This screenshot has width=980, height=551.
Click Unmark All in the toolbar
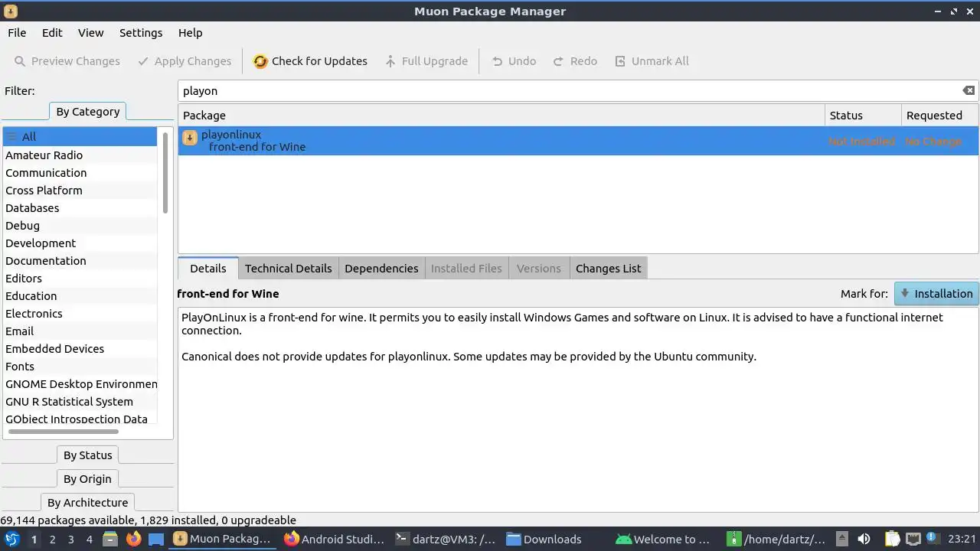652,61
